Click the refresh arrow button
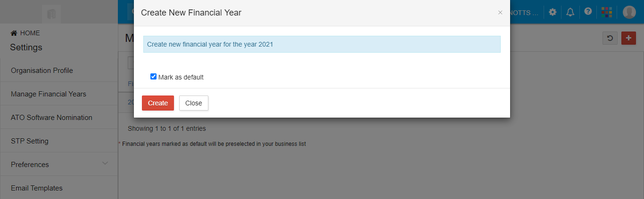The height and width of the screenshot is (199, 644). [610, 38]
